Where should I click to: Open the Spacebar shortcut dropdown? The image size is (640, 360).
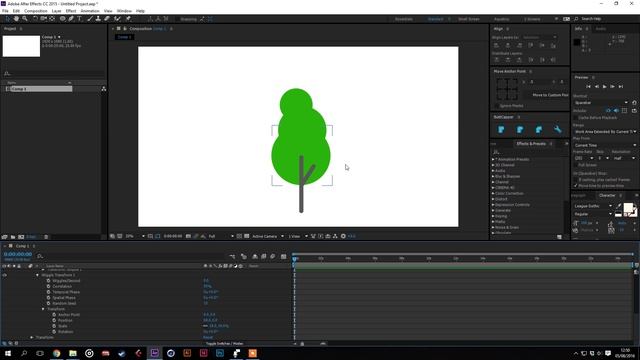tap(601, 103)
